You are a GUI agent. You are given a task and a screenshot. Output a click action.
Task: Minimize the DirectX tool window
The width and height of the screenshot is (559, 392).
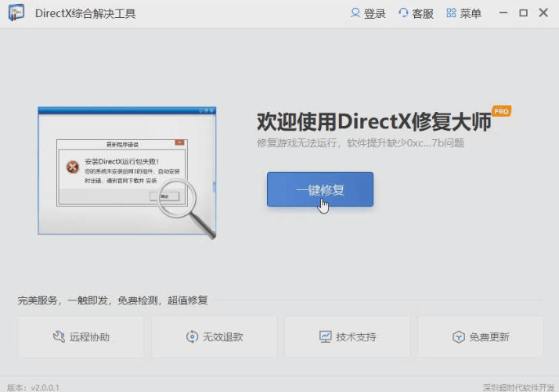502,13
